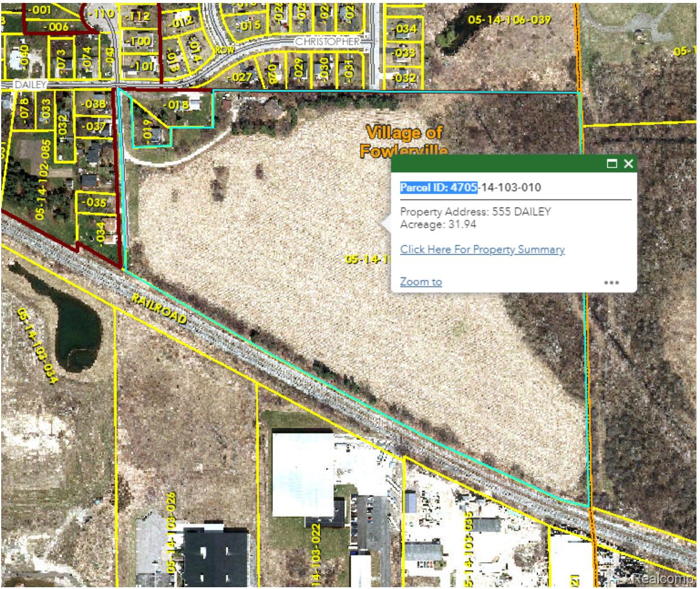Click the Property Address 555 DAILEY text
This screenshot has width=700, height=589.
pos(475,212)
